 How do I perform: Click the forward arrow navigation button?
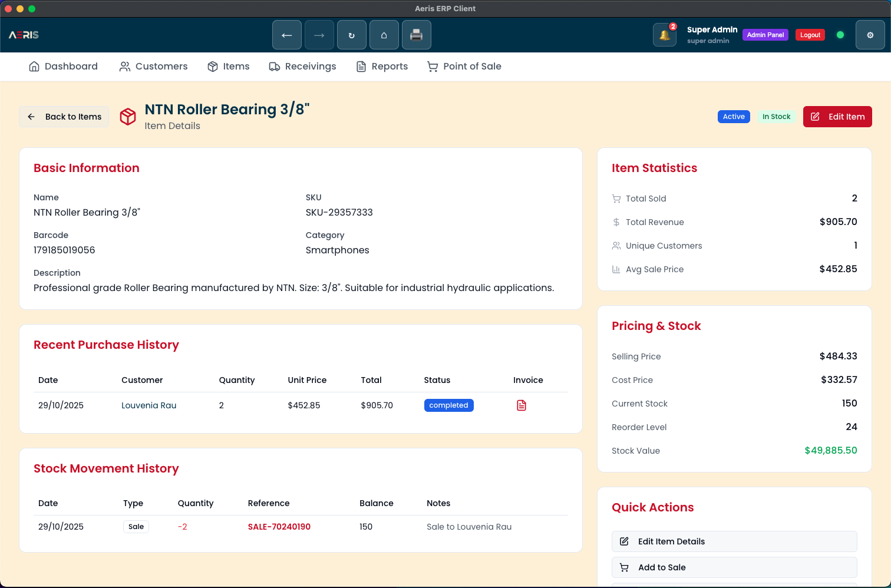point(319,35)
